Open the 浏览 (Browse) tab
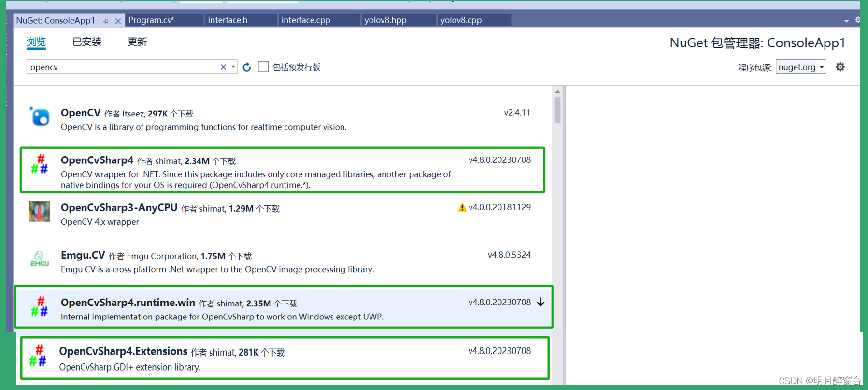The height and width of the screenshot is (390, 868). point(36,42)
